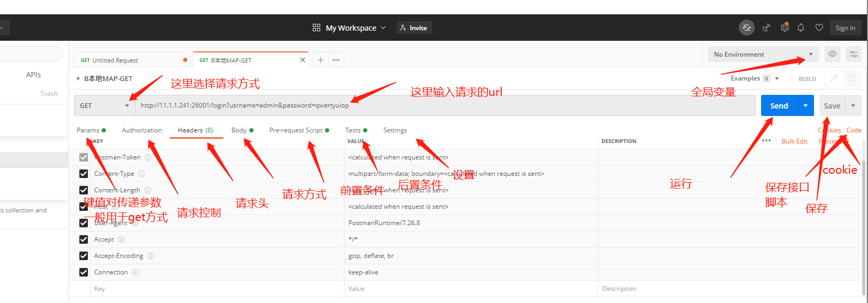Screen dimensions: 868x303
Task: Click the Invite button
Action: [414, 28]
